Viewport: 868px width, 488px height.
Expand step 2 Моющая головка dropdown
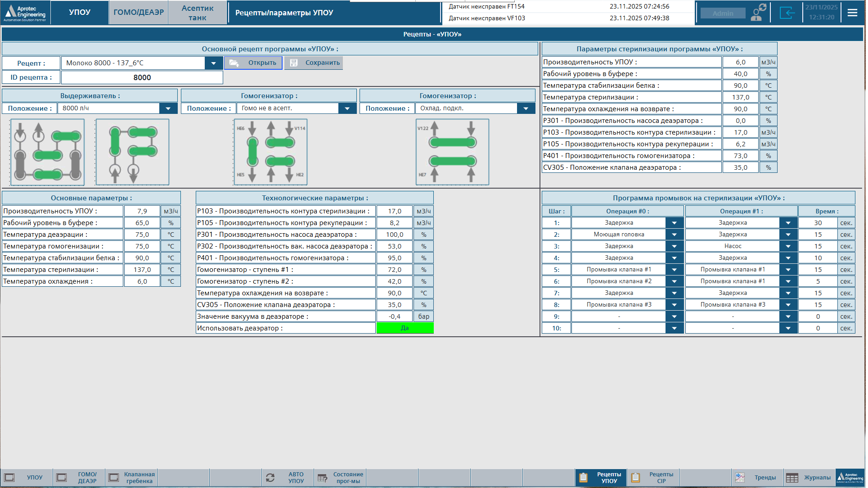674,235
